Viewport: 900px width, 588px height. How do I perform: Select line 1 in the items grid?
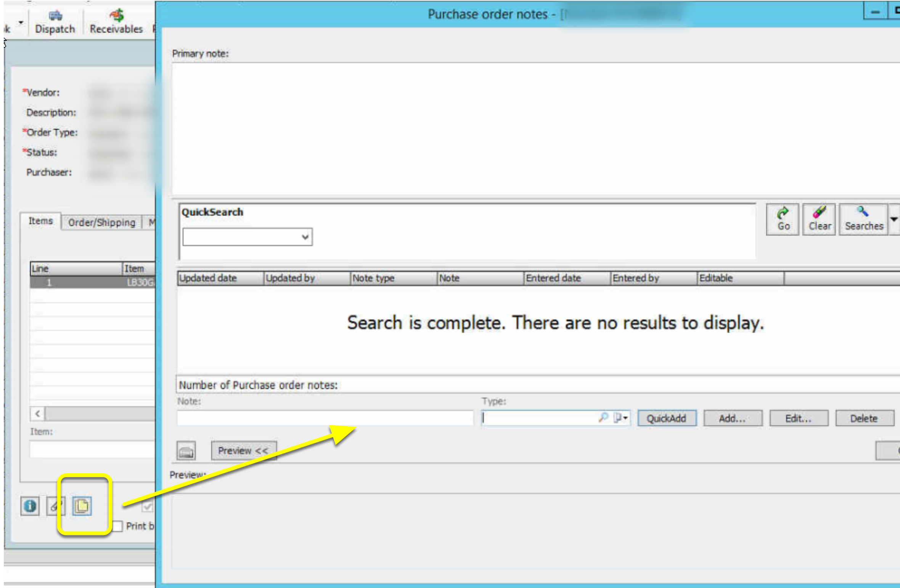pos(93,282)
